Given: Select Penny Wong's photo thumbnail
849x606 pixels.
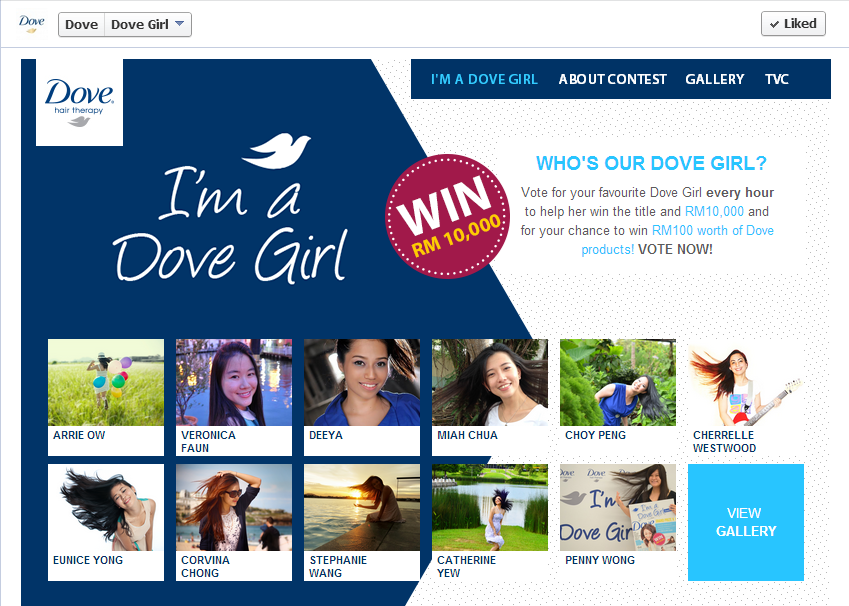Looking at the screenshot, I should [x=618, y=507].
